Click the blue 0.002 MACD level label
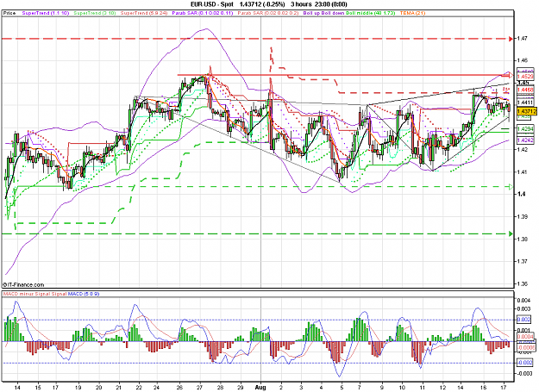Viewport: 539px width, 392px height. coord(524,320)
